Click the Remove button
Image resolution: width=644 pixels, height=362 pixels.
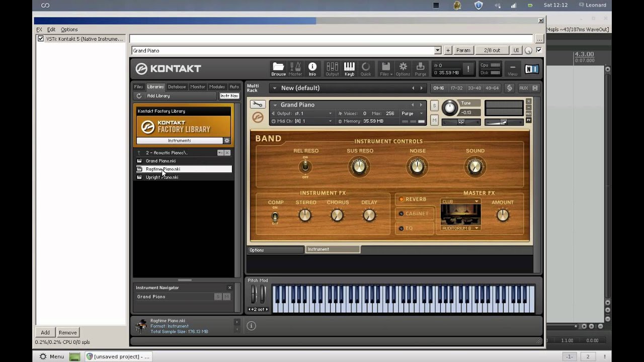pyautogui.click(x=68, y=332)
